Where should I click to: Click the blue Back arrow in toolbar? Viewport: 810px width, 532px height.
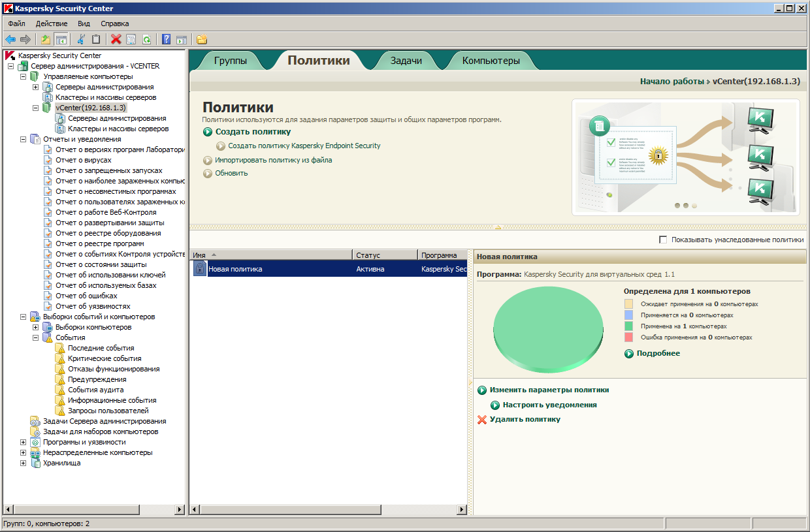(x=10, y=39)
